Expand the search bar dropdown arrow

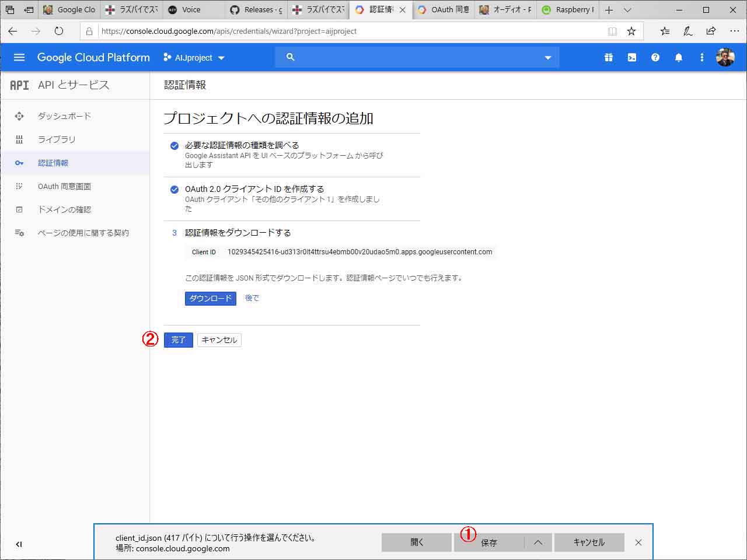click(547, 58)
